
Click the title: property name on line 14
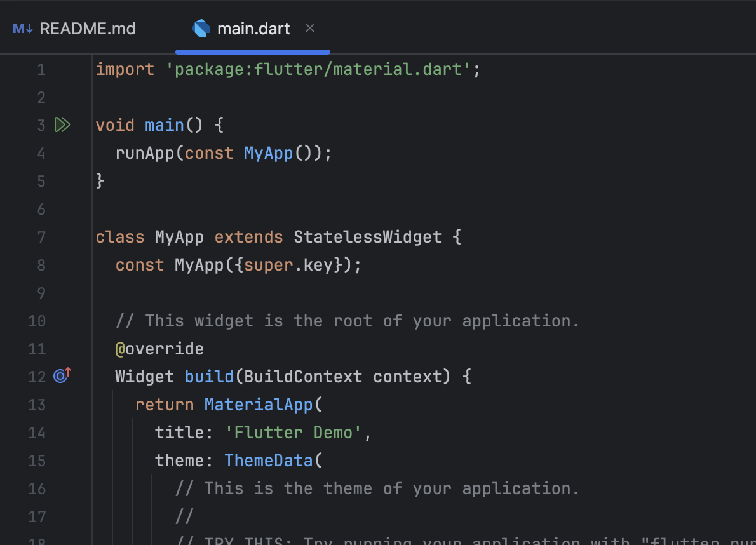pyautogui.click(x=183, y=433)
